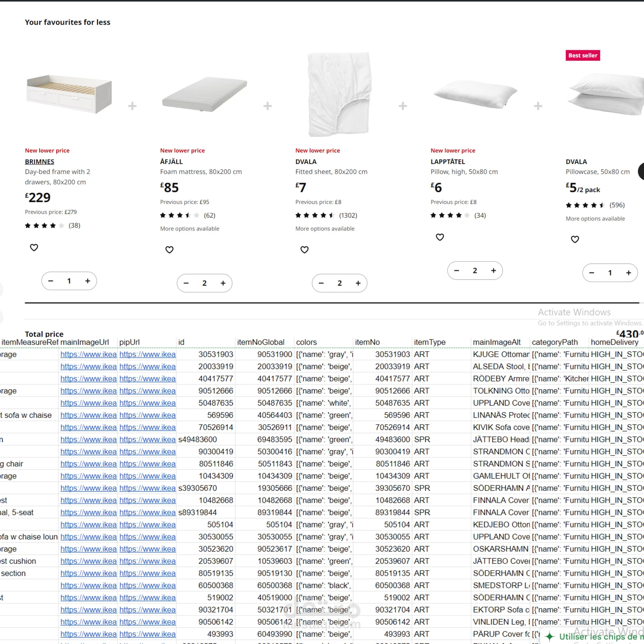Favourite the BRIMNES day-bed with heart icon
644x644 pixels.
[x=34, y=248]
